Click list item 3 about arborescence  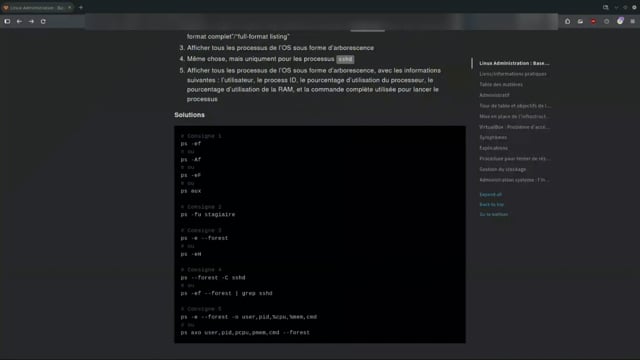[x=280, y=48]
